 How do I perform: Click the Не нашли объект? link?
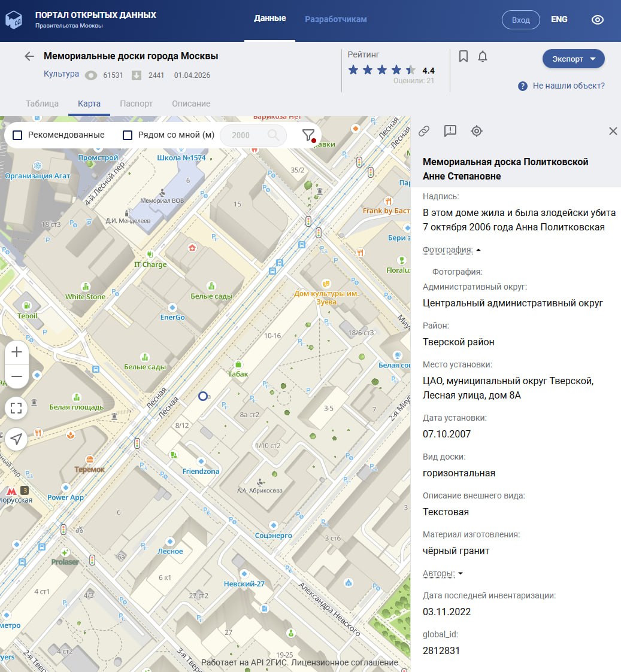(569, 86)
